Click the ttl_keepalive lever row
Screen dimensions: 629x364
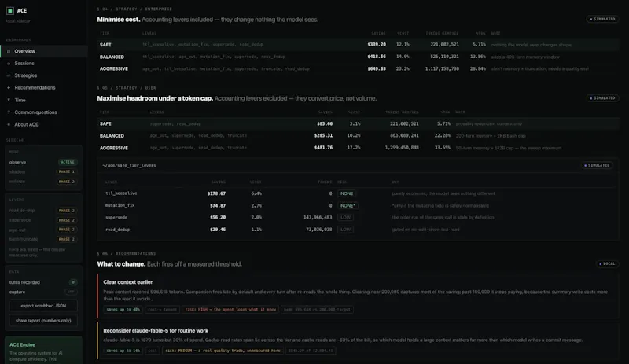359,193
